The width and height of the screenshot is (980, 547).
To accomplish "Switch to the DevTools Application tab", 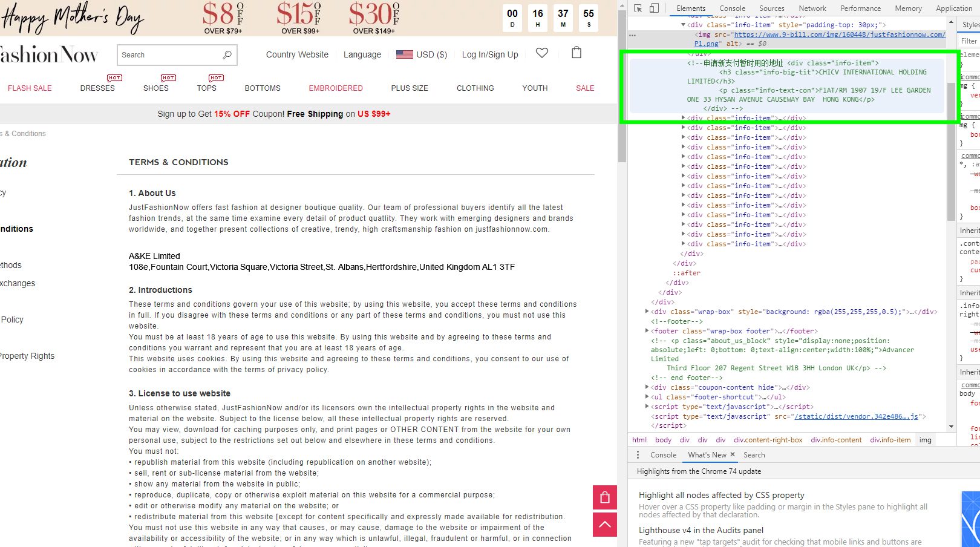I will point(954,8).
